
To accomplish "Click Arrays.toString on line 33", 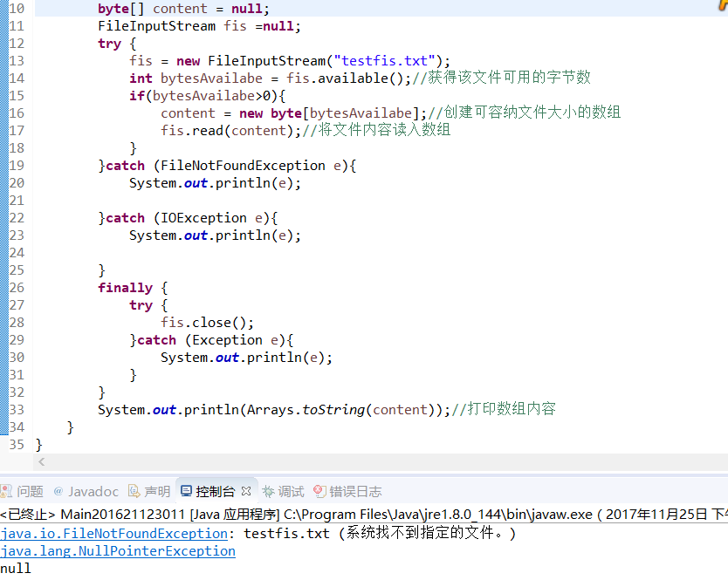I will 306,410.
